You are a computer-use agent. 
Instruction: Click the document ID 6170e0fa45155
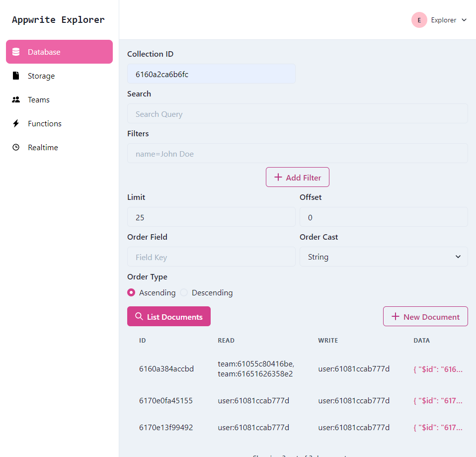coord(166,401)
